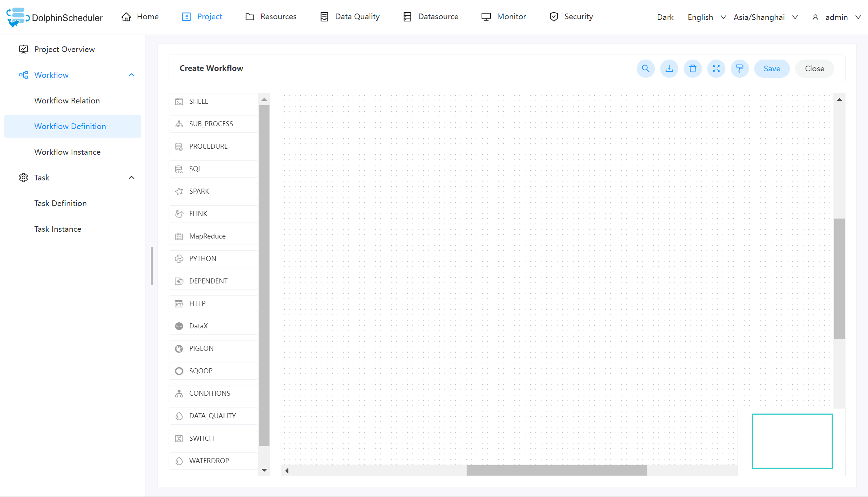Collapse the Task sidebar section

coord(131,178)
